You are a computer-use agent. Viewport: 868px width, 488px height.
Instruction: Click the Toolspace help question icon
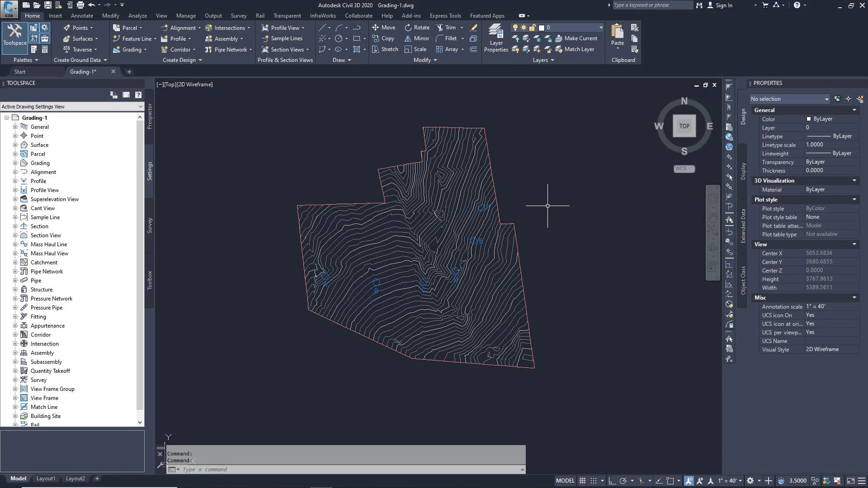(138, 95)
